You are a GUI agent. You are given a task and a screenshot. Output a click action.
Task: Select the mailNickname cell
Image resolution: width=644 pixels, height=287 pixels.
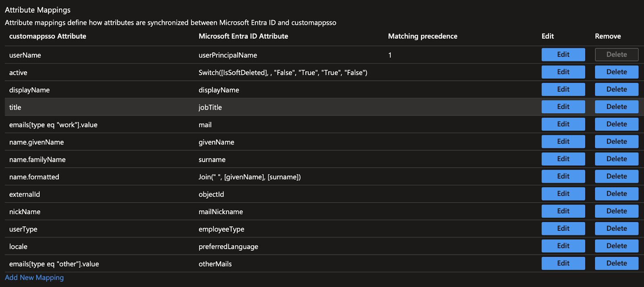click(221, 212)
